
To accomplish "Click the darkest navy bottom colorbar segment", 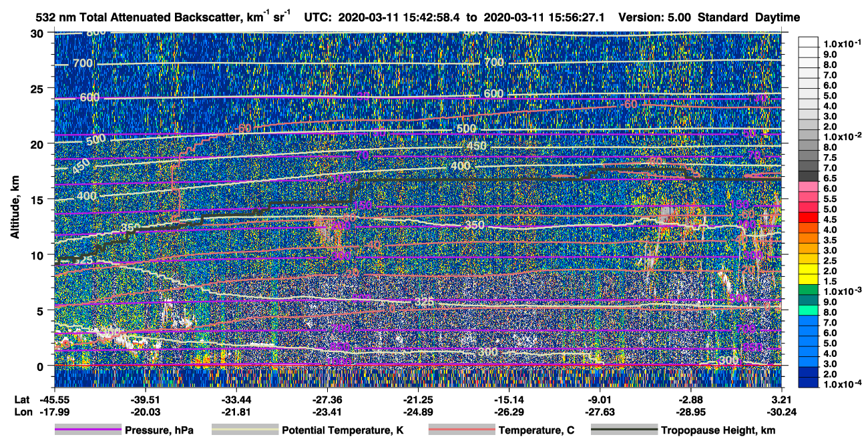I will point(809,382).
